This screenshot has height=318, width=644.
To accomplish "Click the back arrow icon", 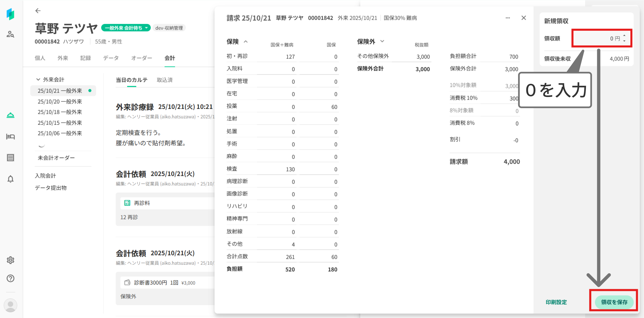I will click(38, 11).
